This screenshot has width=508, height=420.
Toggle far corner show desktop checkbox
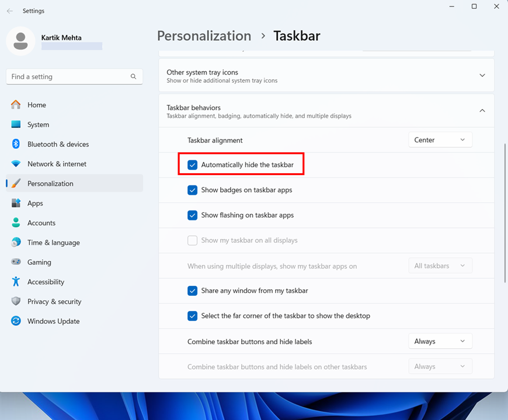coord(193,316)
